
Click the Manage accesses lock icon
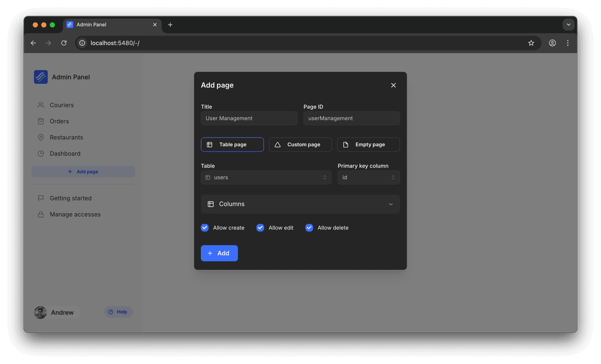pos(41,214)
